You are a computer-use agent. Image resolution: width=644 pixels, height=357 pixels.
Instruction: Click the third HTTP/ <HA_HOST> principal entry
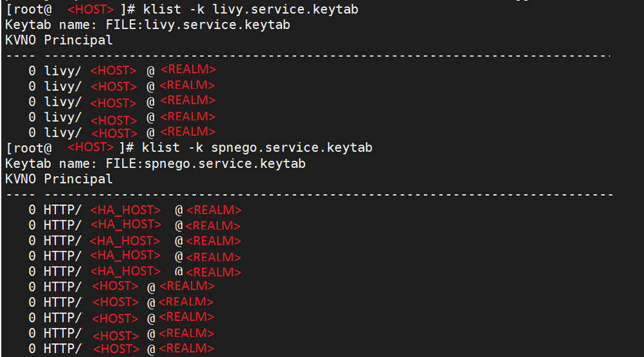(135, 241)
